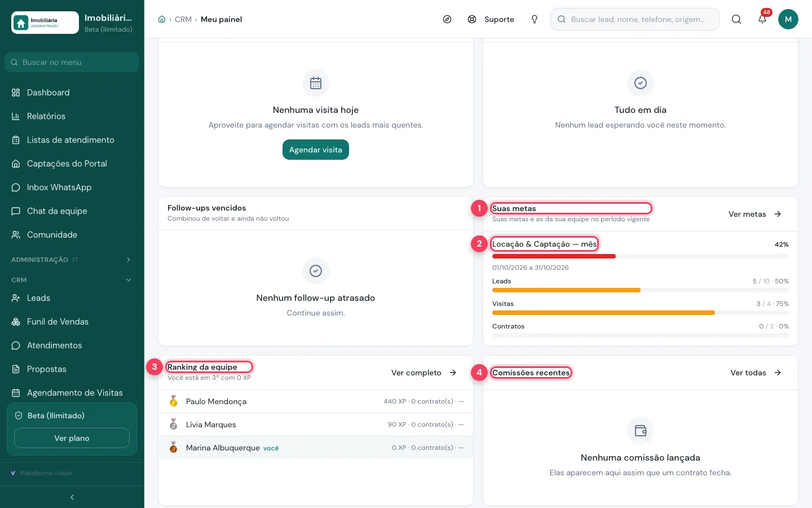Open Funil de Vendas
The height and width of the screenshot is (508, 812).
point(72,322)
